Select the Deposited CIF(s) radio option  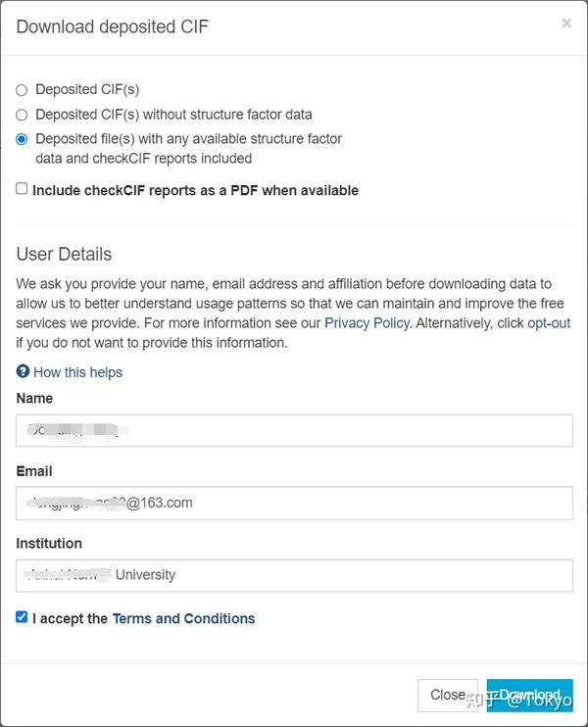[22, 90]
